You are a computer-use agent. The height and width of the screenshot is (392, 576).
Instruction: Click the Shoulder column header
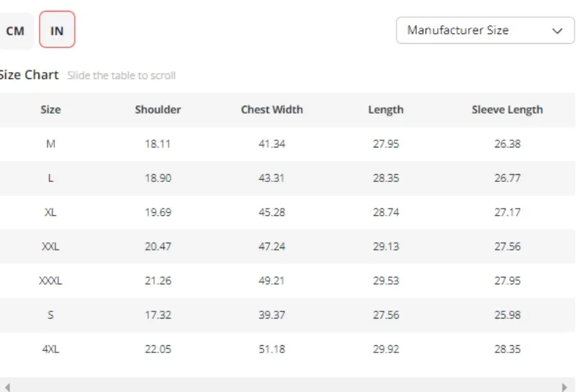point(158,110)
